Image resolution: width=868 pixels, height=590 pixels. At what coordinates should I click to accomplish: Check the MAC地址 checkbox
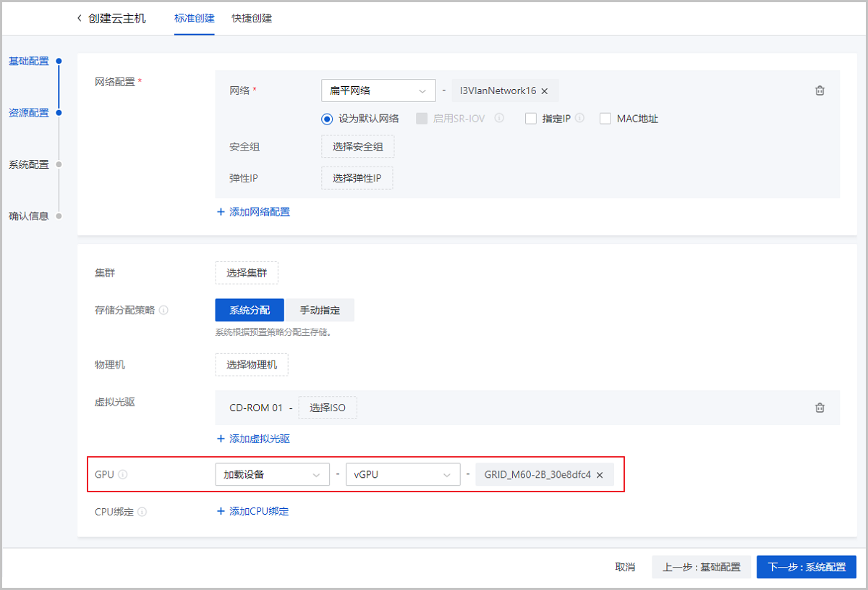(x=605, y=118)
